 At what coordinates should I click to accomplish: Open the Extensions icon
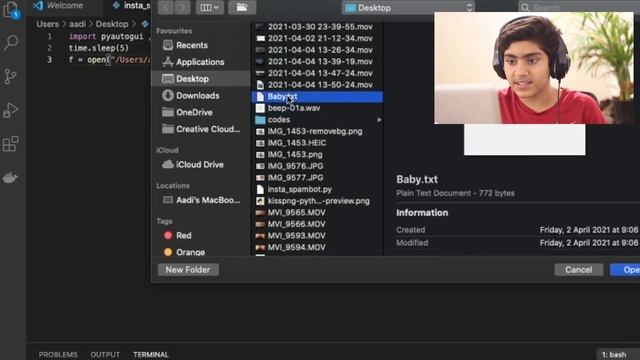tap(11, 144)
